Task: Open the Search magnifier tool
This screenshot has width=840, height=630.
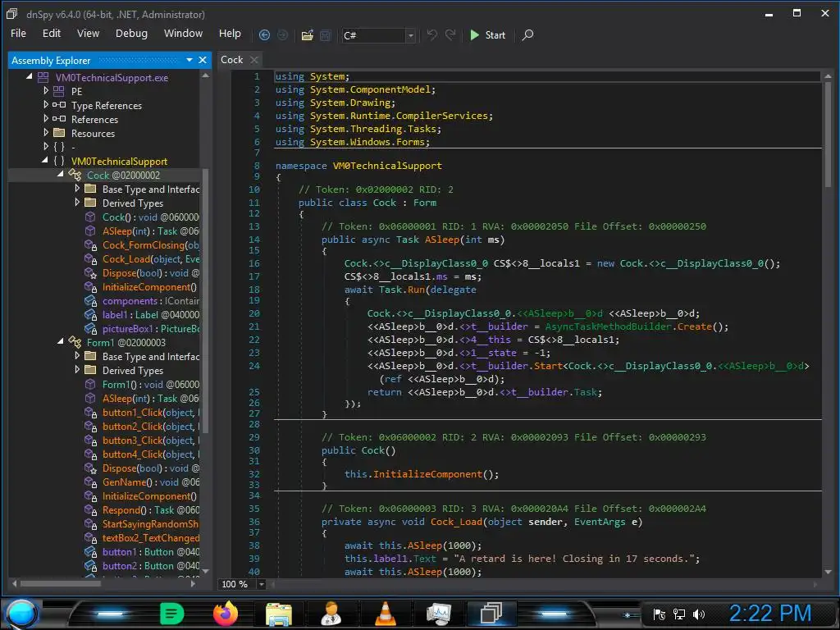Action: coord(527,35)
